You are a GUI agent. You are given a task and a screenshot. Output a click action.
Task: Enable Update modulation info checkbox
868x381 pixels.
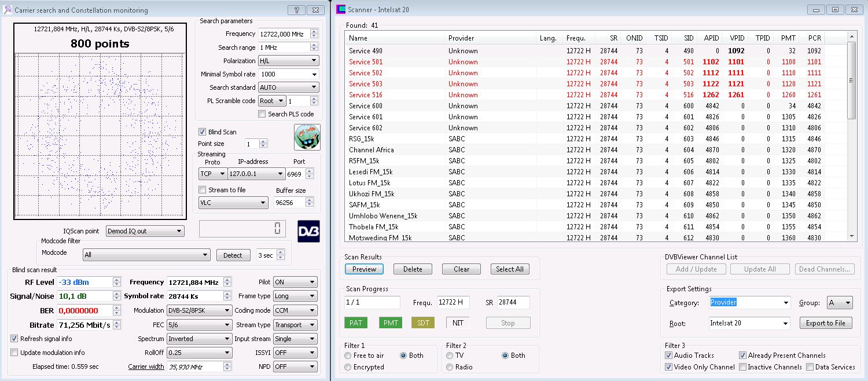[14, 353]
